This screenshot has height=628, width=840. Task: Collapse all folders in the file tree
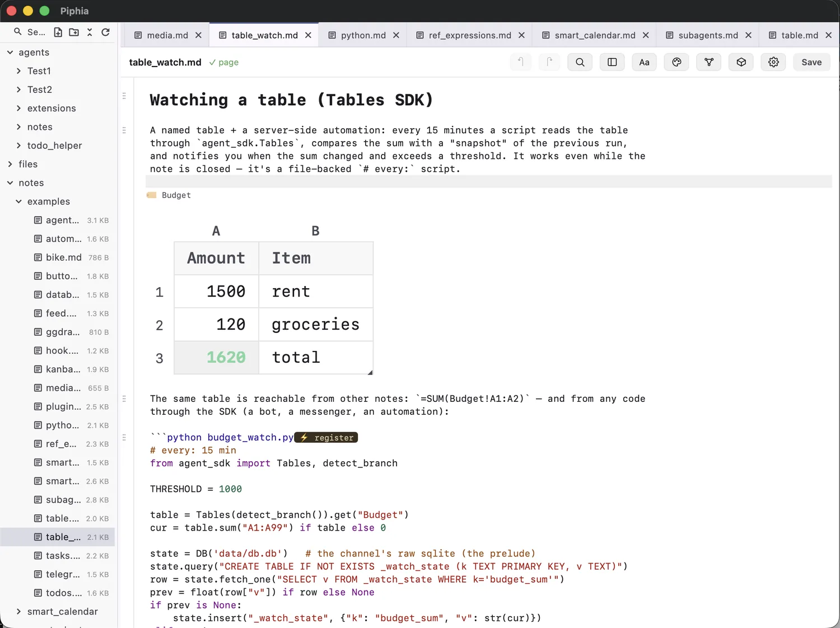click(x=90, y=32)
